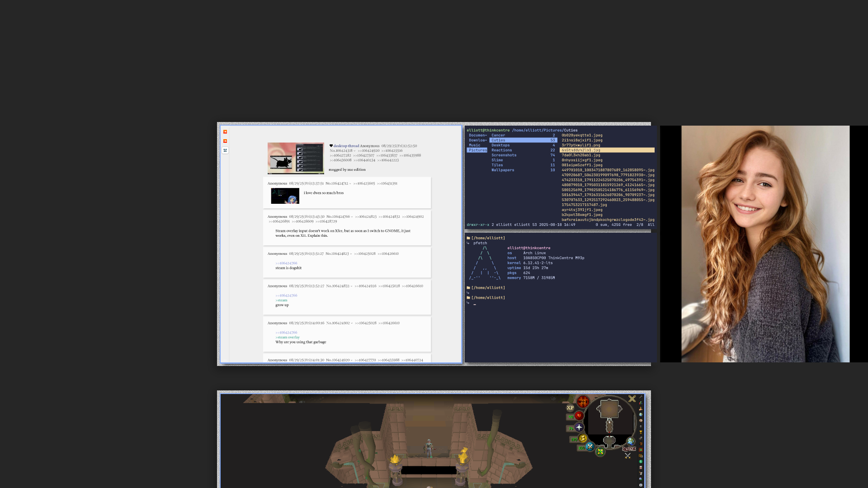Activate the special attack crossed-swords orb
Viewport: 868px width, 488px height.
point(590,446)
